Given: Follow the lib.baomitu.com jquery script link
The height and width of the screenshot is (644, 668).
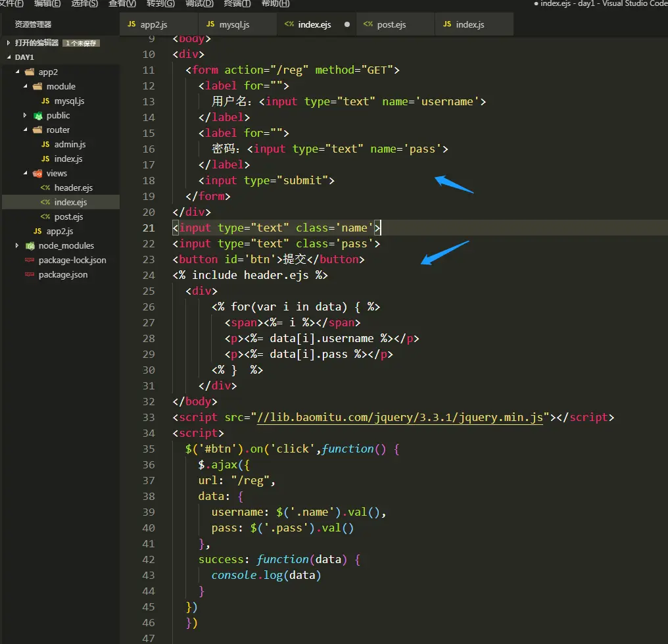Looking at the screenshot, I should [400, 417].
